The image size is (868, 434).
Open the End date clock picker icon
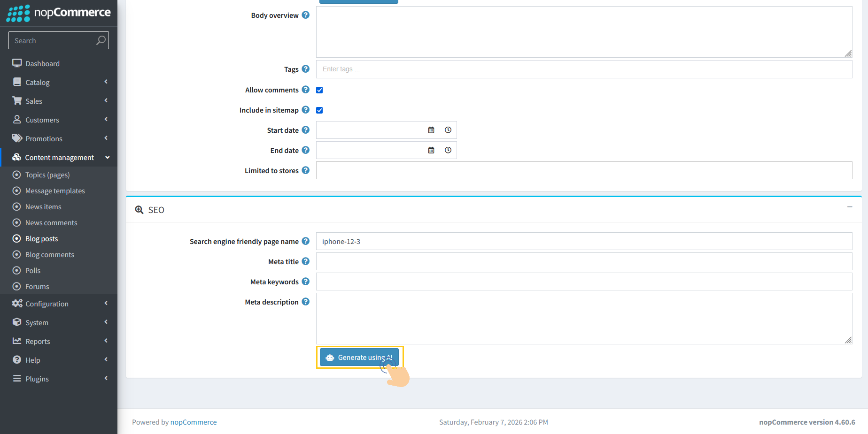point(448,150)
